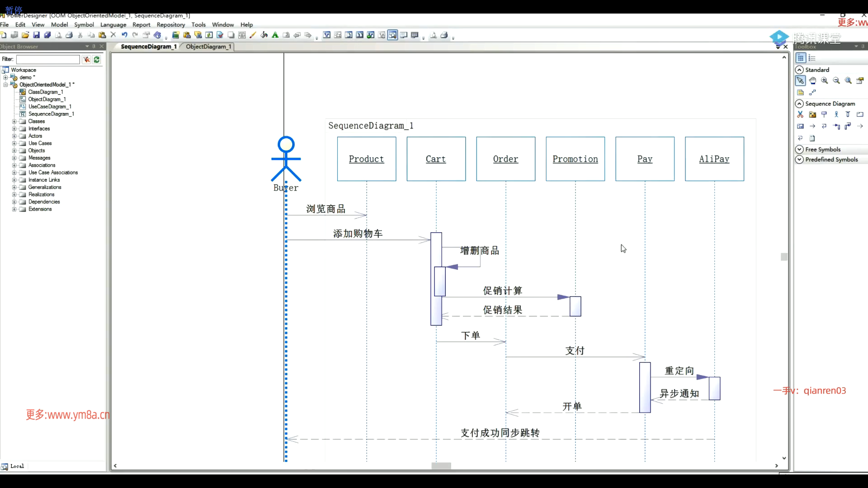Click the Zoom In magnifier tool
This screenshot has width=868, height=488.
point(825,81)
